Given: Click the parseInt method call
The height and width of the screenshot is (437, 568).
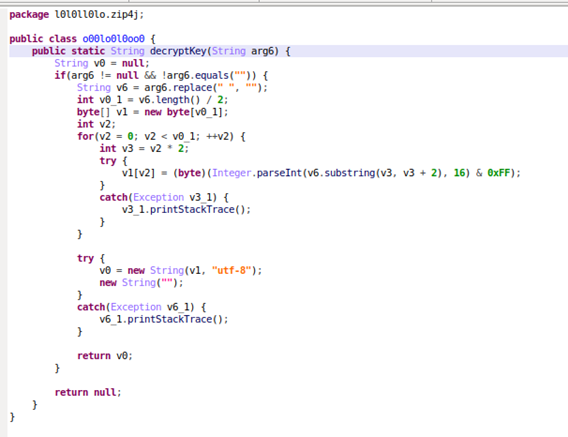Looking at the screenshot, I should [x=279, y=173].
